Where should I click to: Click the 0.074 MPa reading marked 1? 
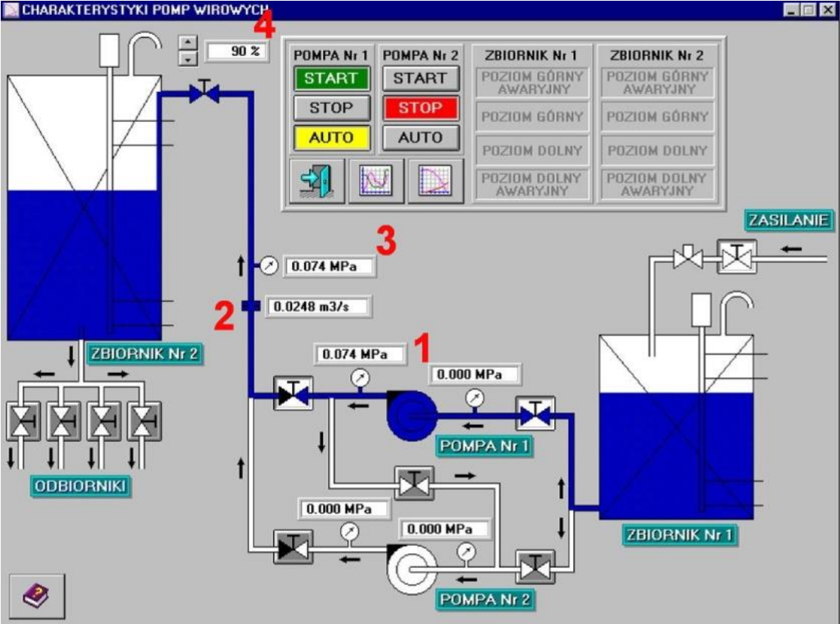[x=360, y=354]
